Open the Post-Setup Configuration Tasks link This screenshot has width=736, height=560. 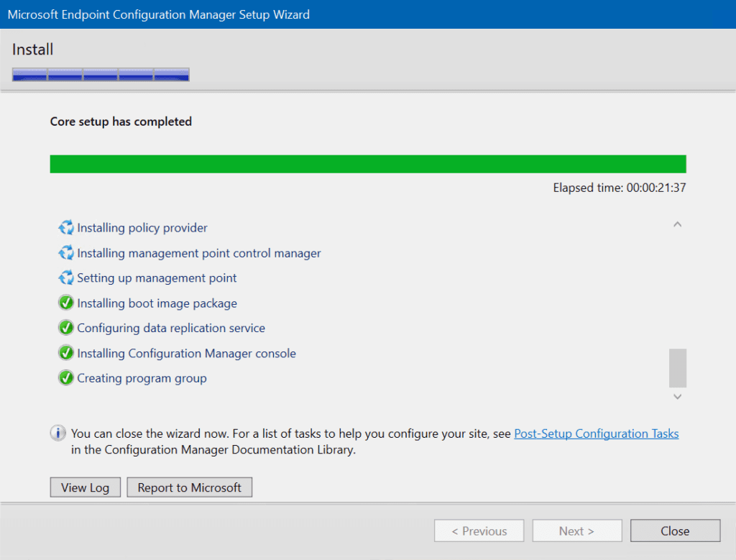click(596, 433)
